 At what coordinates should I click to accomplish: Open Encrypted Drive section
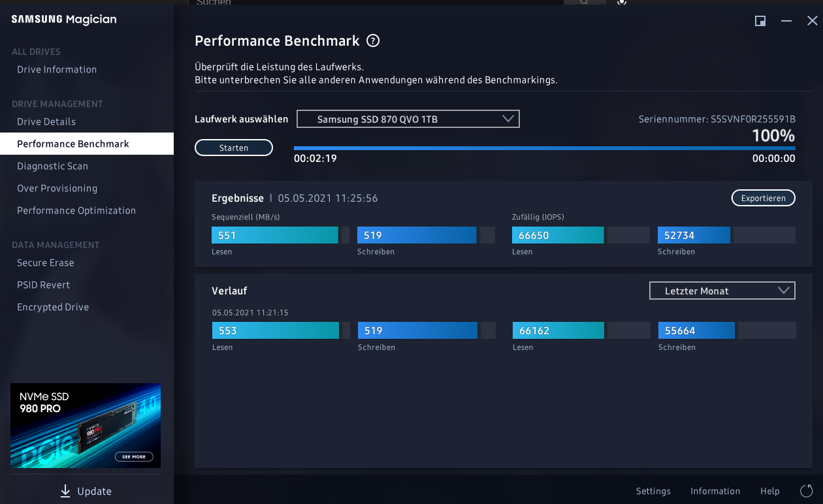tap(53, 307)
